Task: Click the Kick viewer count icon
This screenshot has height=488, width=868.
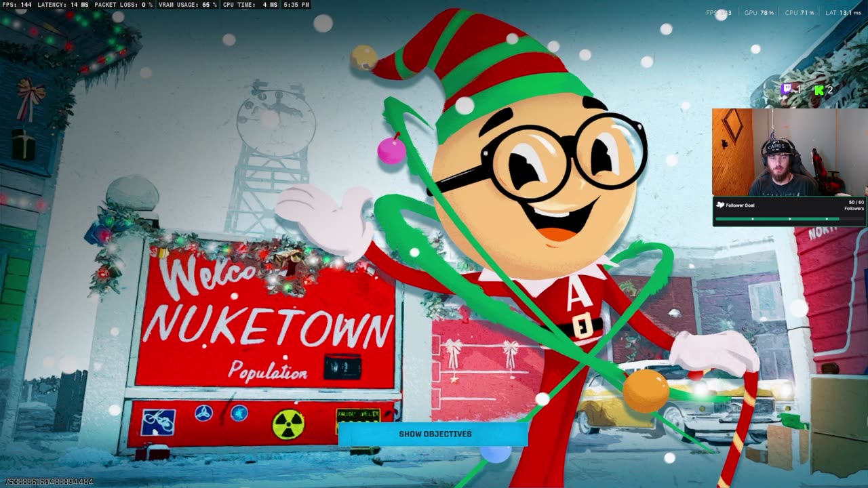Action: pyautogui.click(x=818, y=89)
